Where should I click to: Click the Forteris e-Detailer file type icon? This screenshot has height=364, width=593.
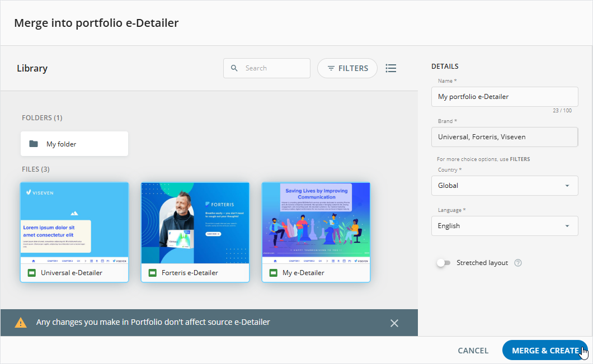(153, 273)
